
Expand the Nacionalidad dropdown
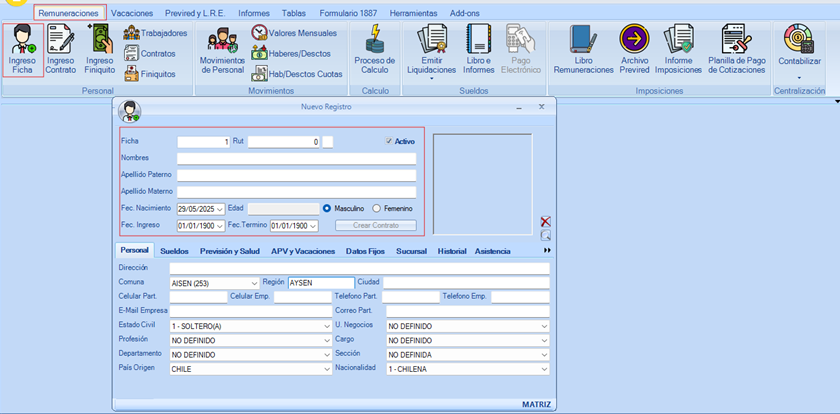click(x=543, y=368)
